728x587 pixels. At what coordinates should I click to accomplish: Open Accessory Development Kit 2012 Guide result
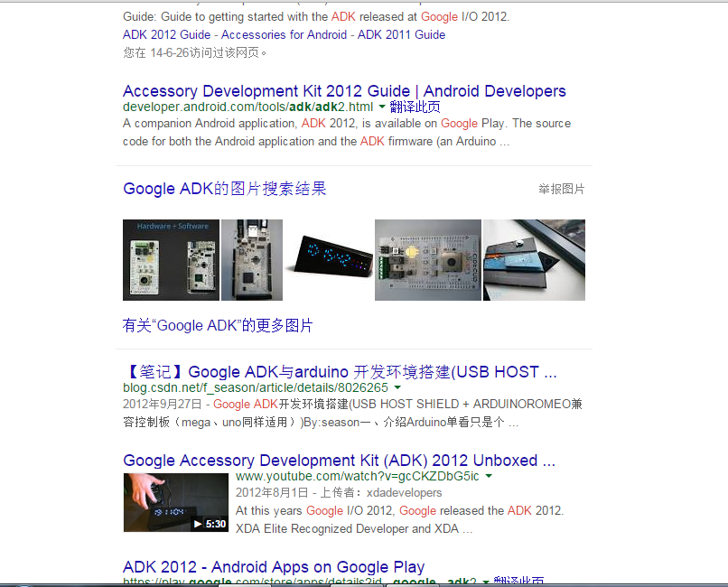coord(344,91)
